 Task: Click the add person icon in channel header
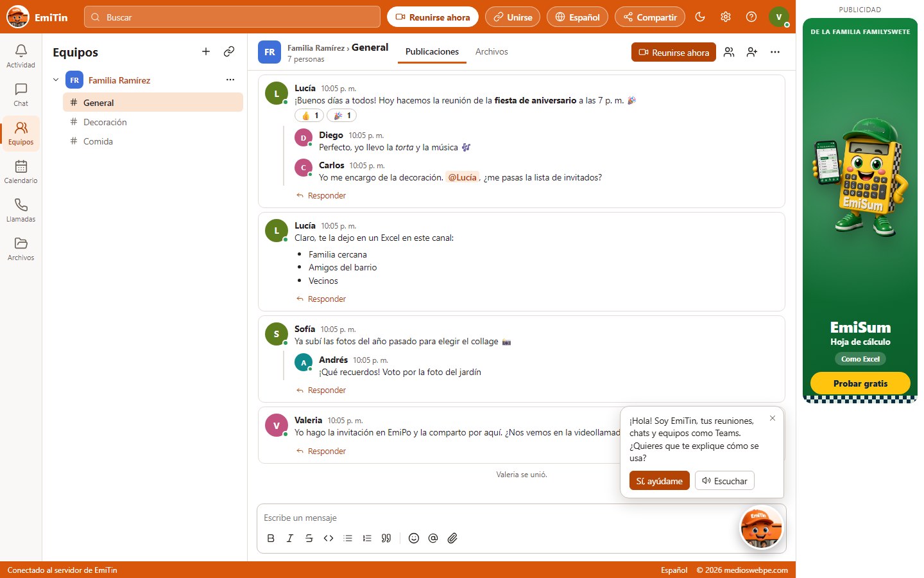[752, 52]
